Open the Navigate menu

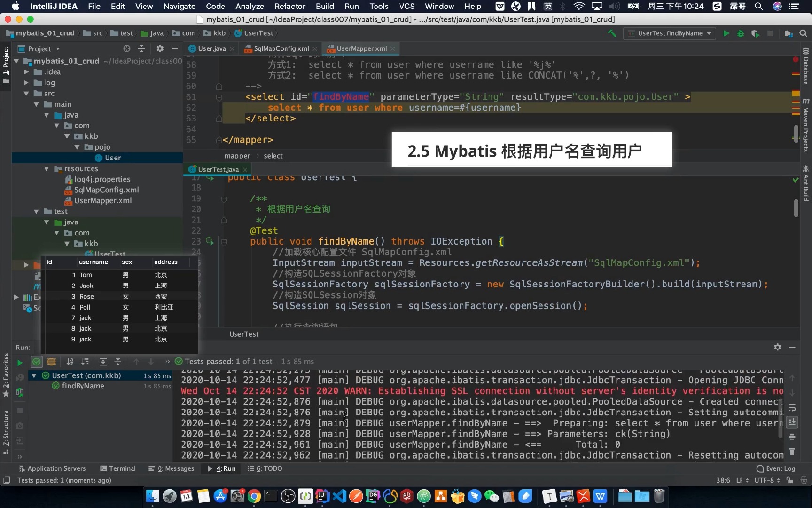179,6
